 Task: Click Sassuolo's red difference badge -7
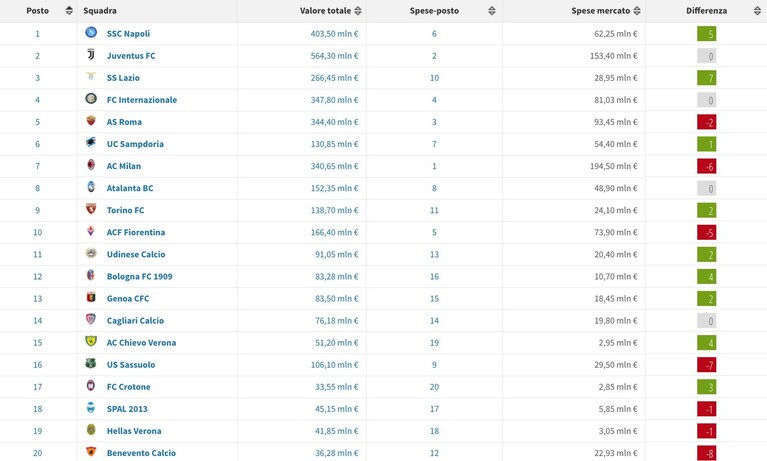(x=706, y=365)
